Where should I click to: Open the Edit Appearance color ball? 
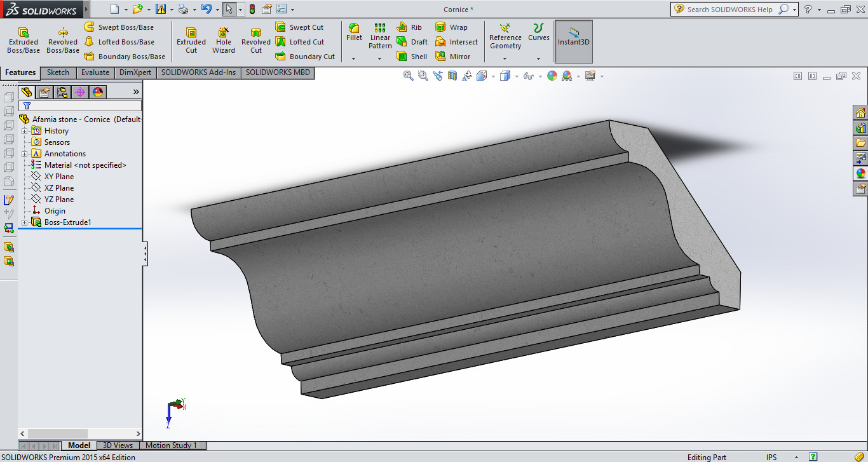(552, 76)
